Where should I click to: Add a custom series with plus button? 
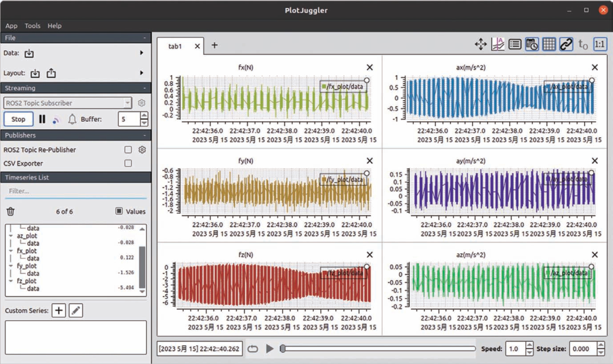tap(59, 310)
